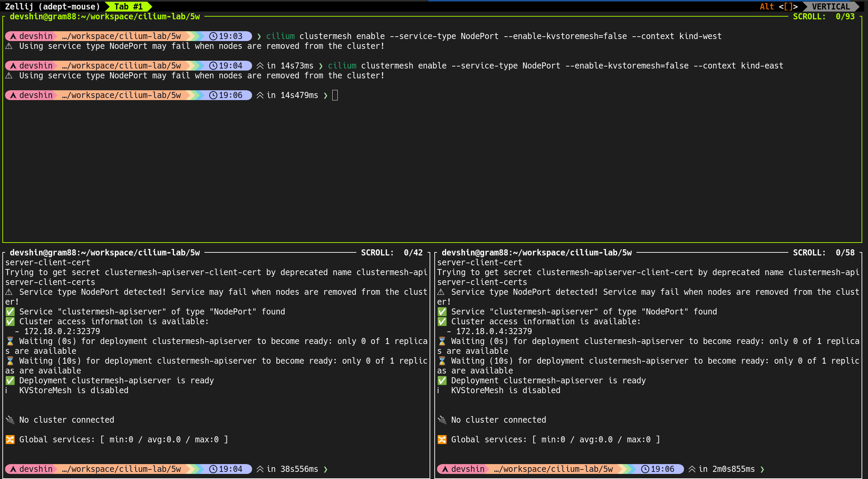This screenshot has width=868, height=479.
Task: Click the left pane No cluster connected plug icon
Action: click(x=10, y=420)
